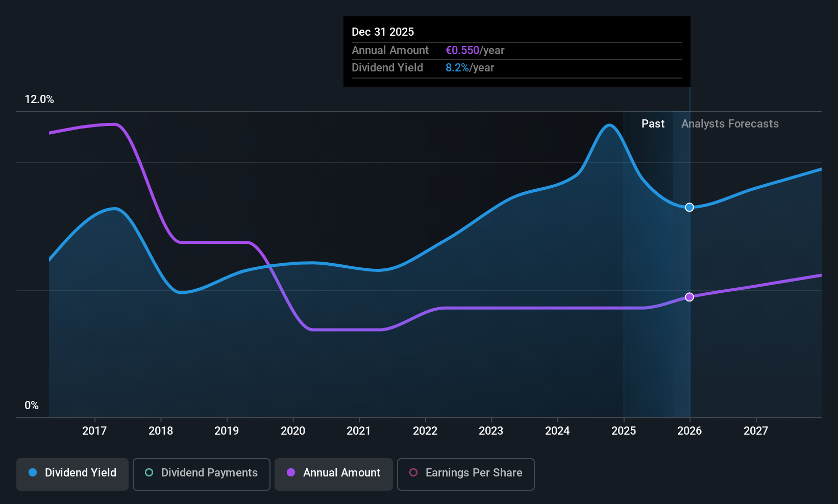Select the 2017 label on the x-axis
This screenshot has height=504, width=838.
pos(94,431)
